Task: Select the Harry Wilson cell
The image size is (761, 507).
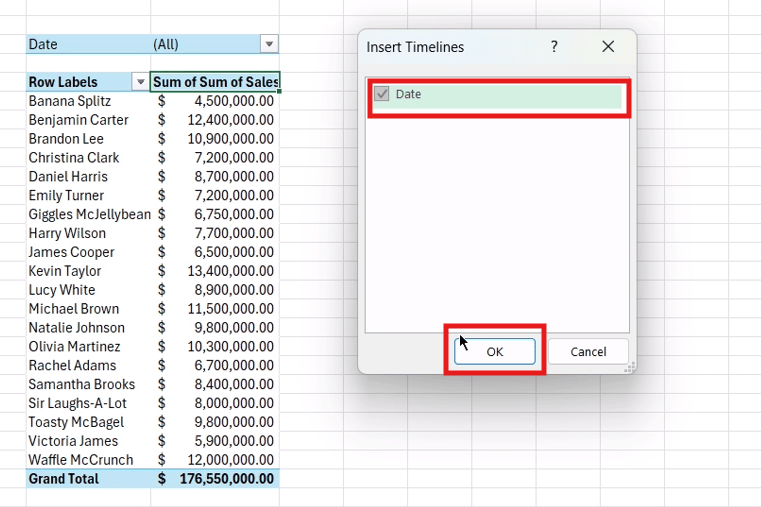Action: (x=88, y=233)
